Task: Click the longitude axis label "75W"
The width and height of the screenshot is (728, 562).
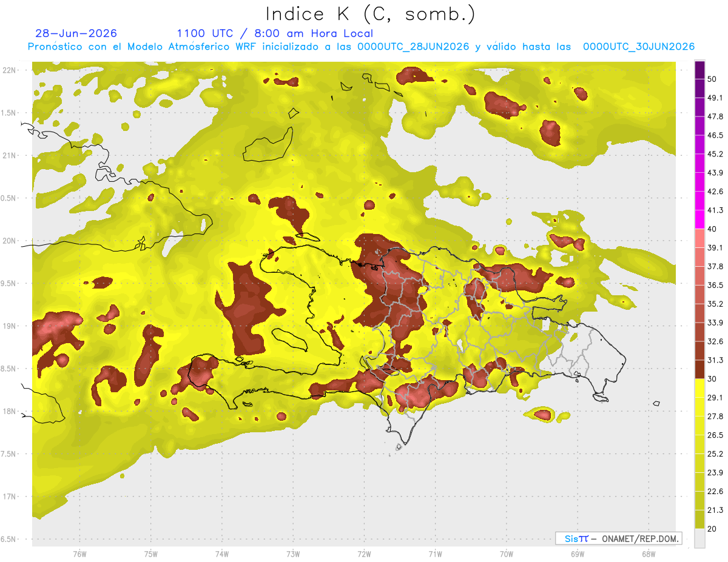Action: (151, 554)
